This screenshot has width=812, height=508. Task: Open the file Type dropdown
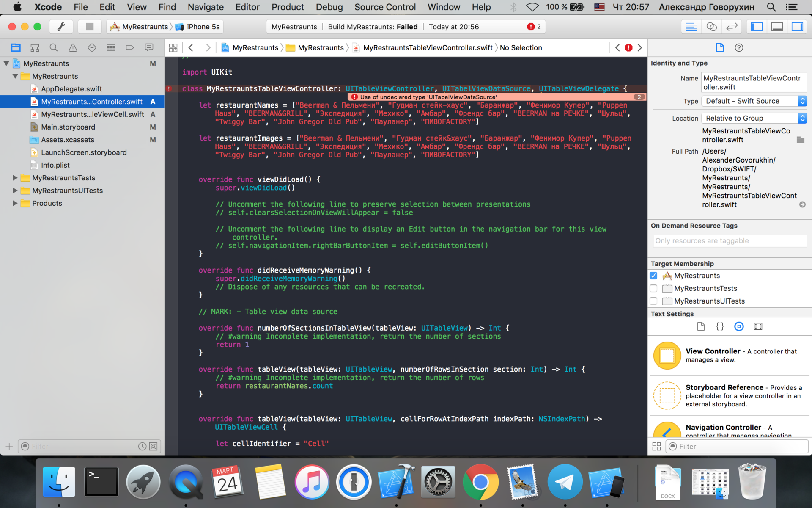754,101
